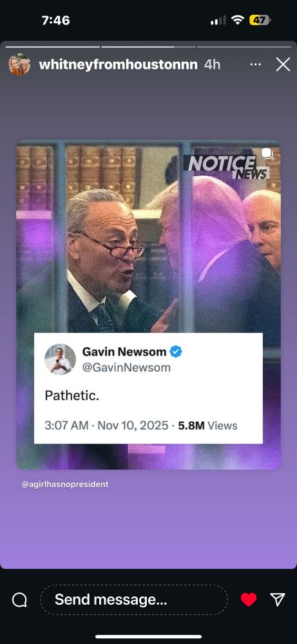
Task: Open the shared Notice News post image
Action: 148,305
